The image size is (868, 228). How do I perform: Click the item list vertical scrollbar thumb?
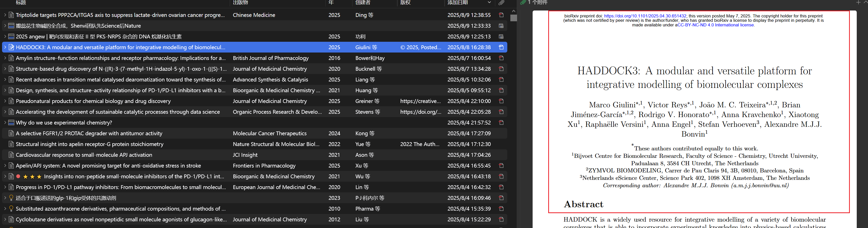(x=513, y=18)
